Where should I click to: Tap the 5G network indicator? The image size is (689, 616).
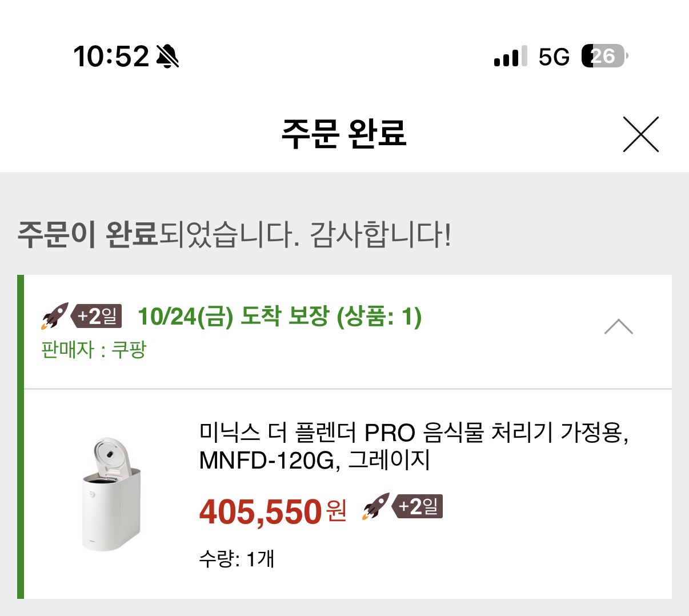click(554, 57)
